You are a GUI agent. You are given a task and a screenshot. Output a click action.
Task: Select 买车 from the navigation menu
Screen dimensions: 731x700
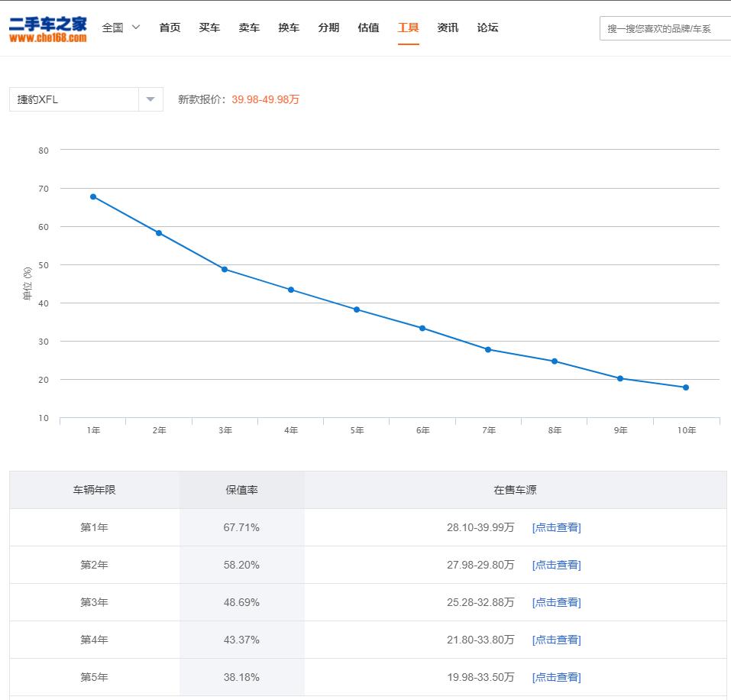(209, 27)
